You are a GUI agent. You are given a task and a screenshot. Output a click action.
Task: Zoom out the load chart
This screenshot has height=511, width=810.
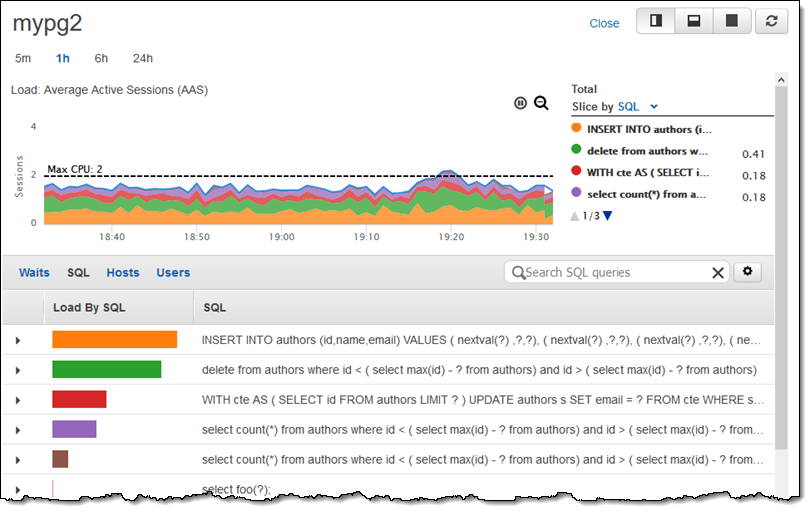point(541,103)
